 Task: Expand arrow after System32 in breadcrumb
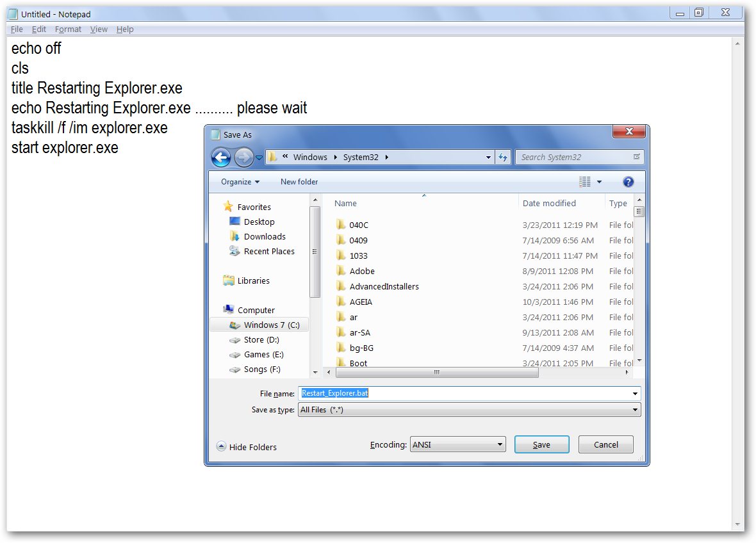387,157
